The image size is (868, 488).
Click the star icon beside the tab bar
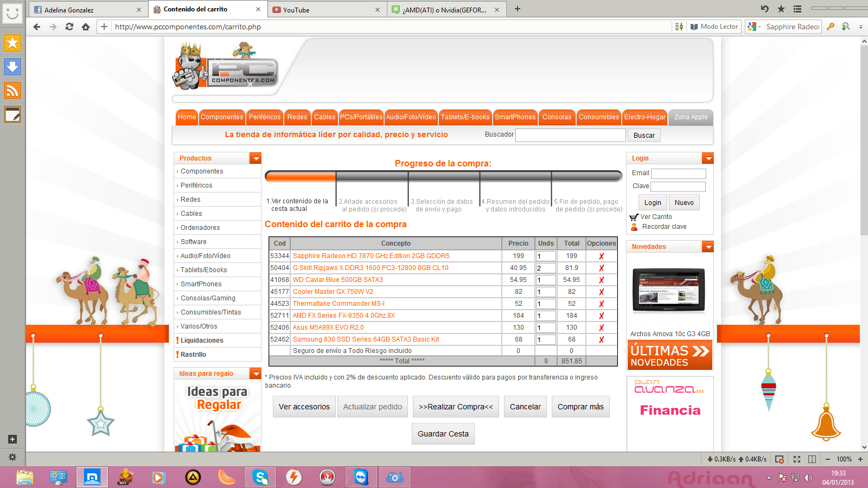[x=781, y=9]
